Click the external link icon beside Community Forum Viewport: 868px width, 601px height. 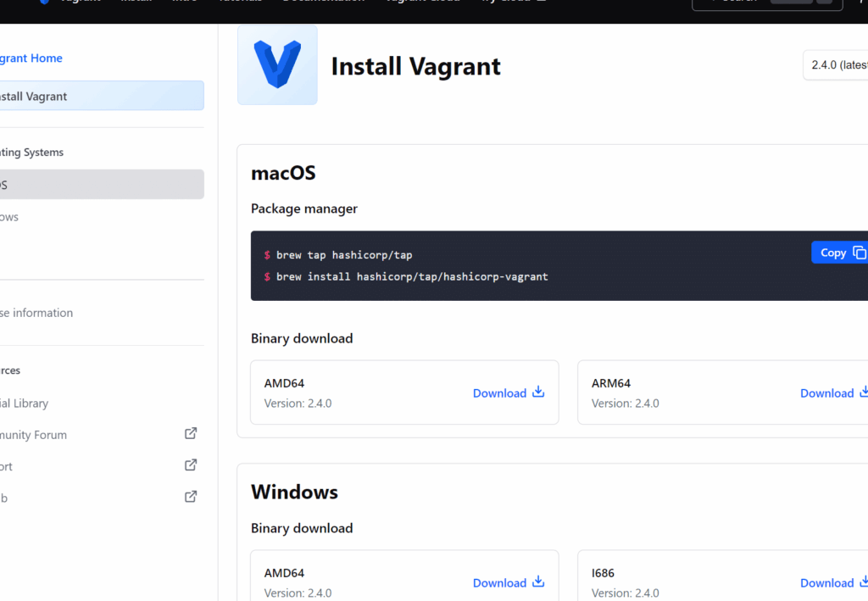tap(191, 433)
